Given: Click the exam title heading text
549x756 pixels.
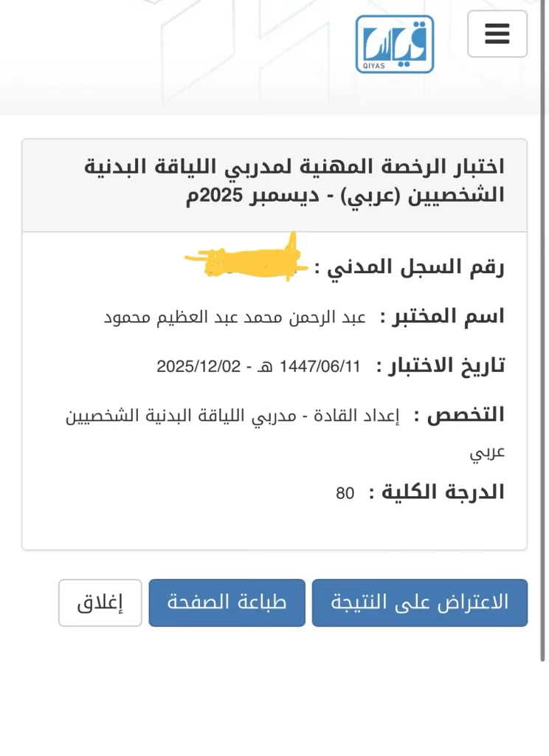Looking at the screenshot, I should tap(294, 182).
